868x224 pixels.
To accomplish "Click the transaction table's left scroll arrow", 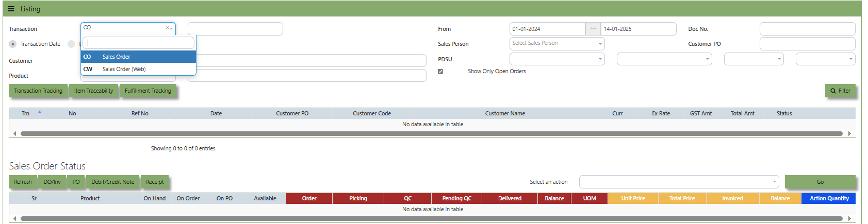I will click(x=14, y=133).
